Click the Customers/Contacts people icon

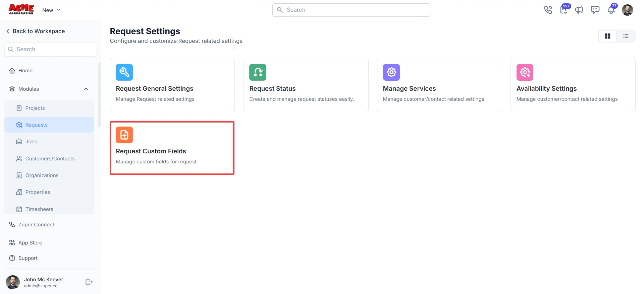(x=19, y=159)
